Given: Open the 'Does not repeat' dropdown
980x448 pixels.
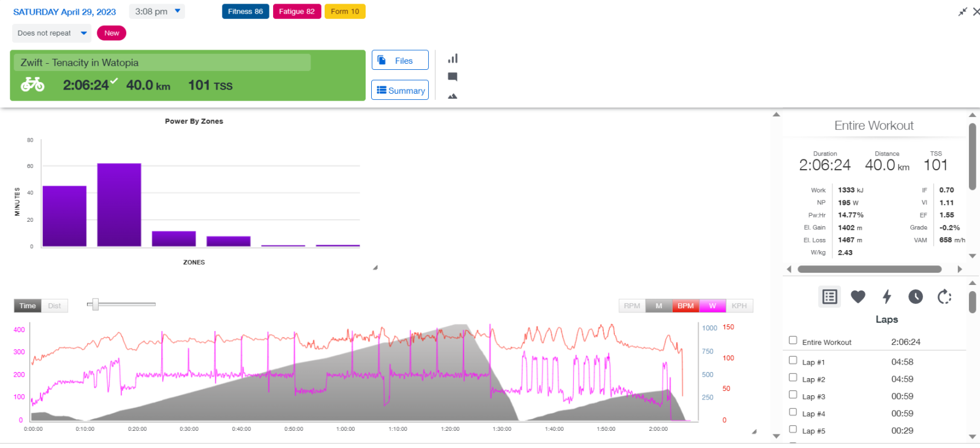Looking at the screenshot, I should (51, 33).
